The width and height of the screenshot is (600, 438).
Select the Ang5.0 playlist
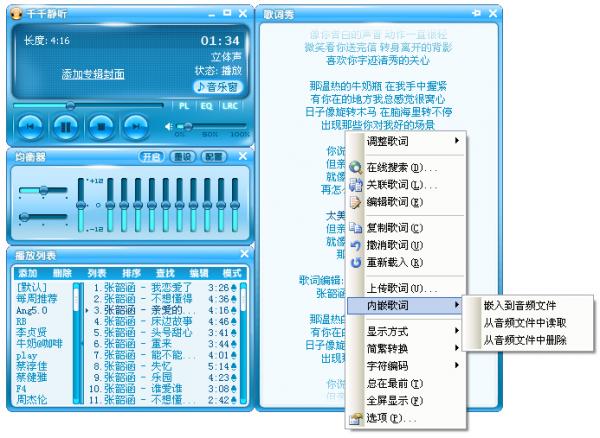click(31, 310)
